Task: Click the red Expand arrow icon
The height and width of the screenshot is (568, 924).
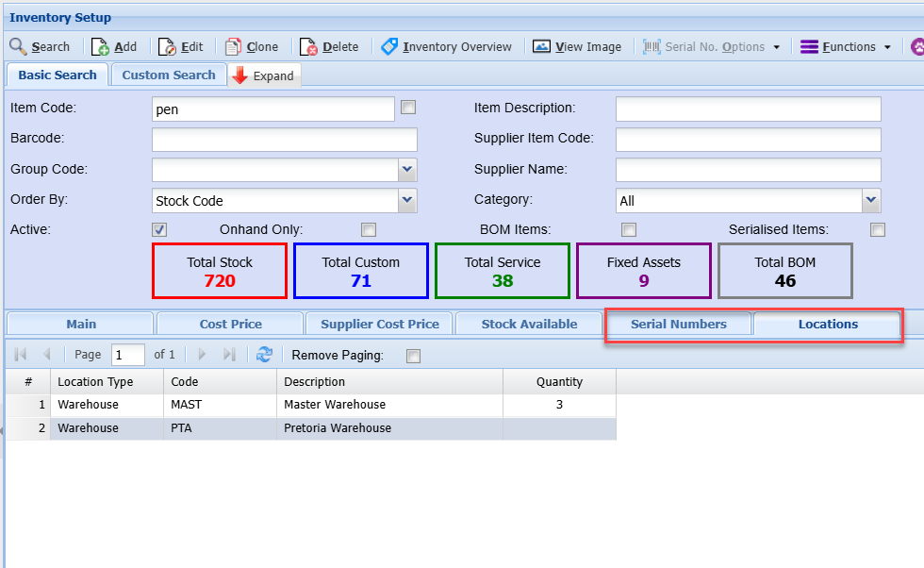Action: (x=239, y=75)
